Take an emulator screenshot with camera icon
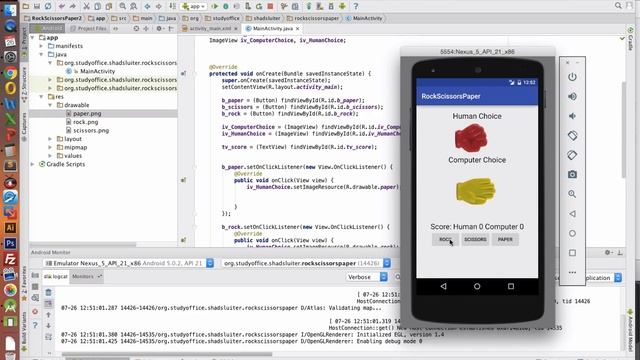This screenshot has width=640, height=360. (572, 174)
